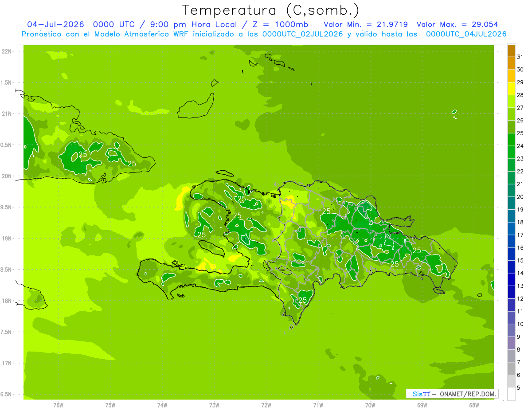The image size is (532, 411).
Task: Click the '76W' longitude axis label
Action: click(58, 405)
